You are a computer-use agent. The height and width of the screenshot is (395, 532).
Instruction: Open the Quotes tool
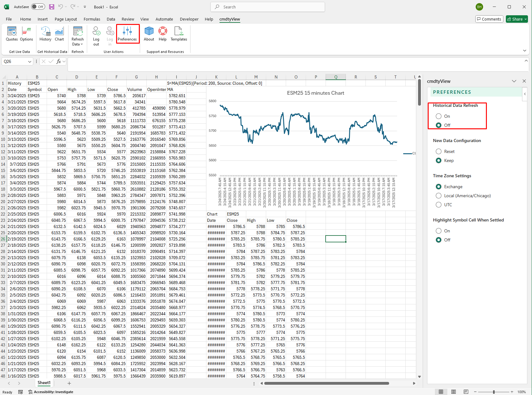(12, 35)
